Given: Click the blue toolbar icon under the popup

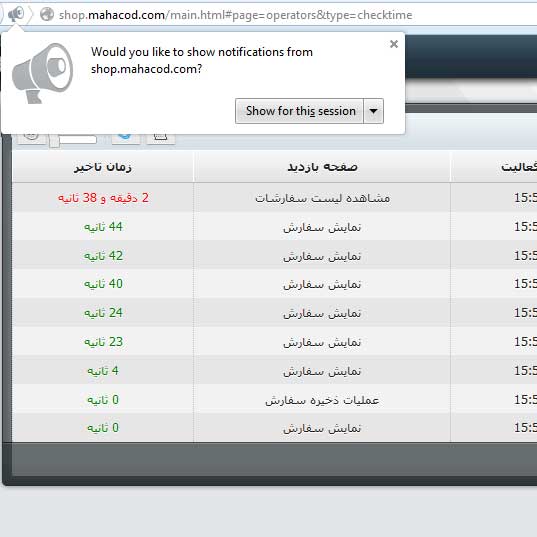Looking at the screenshot, I should coord(126,137).
